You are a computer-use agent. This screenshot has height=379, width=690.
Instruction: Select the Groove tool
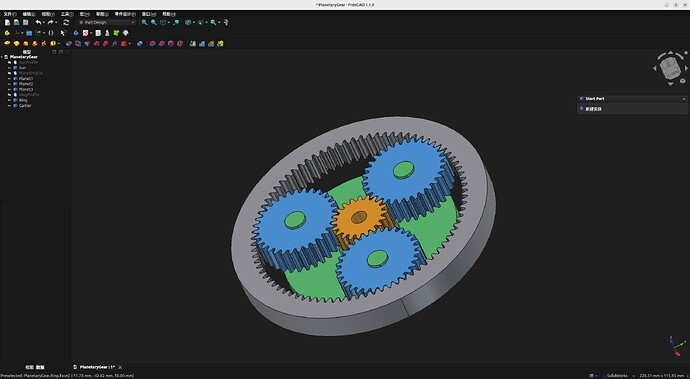click(x=87, y=44)
